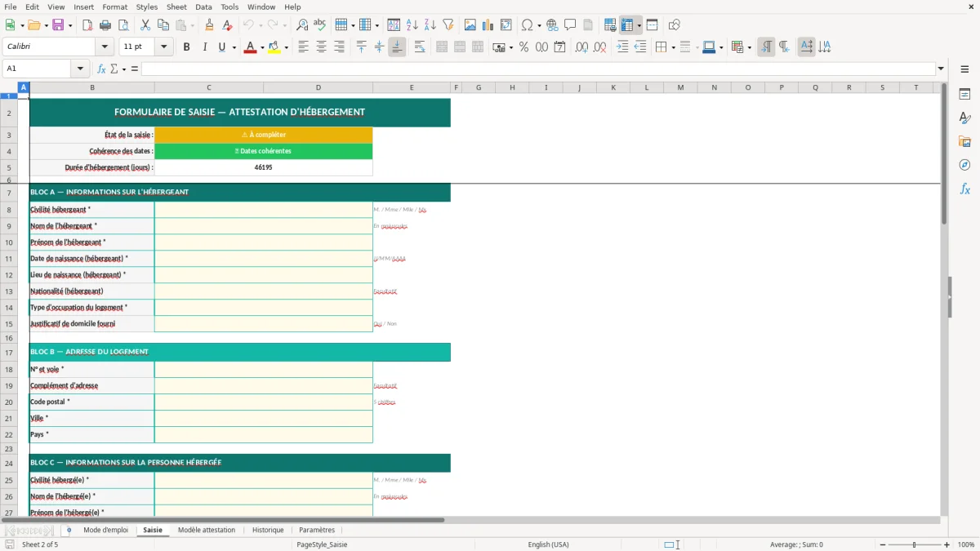Screen dimensions: 980x551
Task: Expand the font color dropdown arrow
Action: click(261, 47)
